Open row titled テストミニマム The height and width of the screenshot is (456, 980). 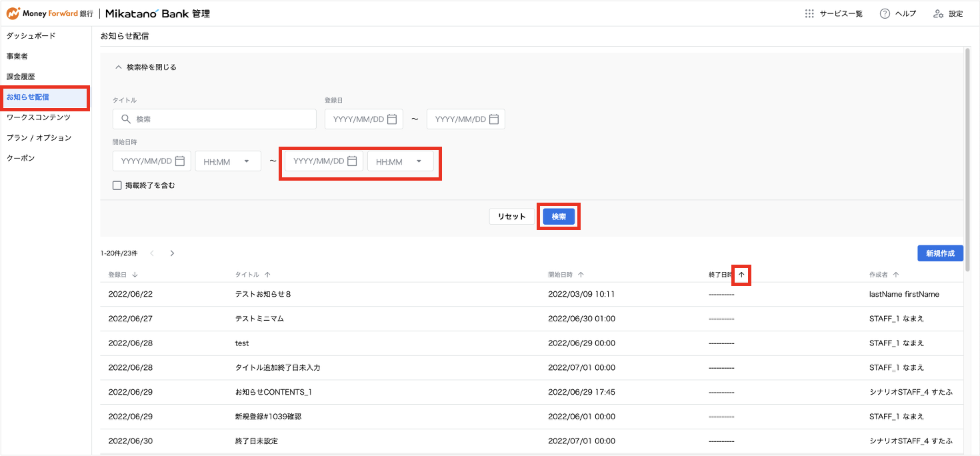[x=531, y=319]
